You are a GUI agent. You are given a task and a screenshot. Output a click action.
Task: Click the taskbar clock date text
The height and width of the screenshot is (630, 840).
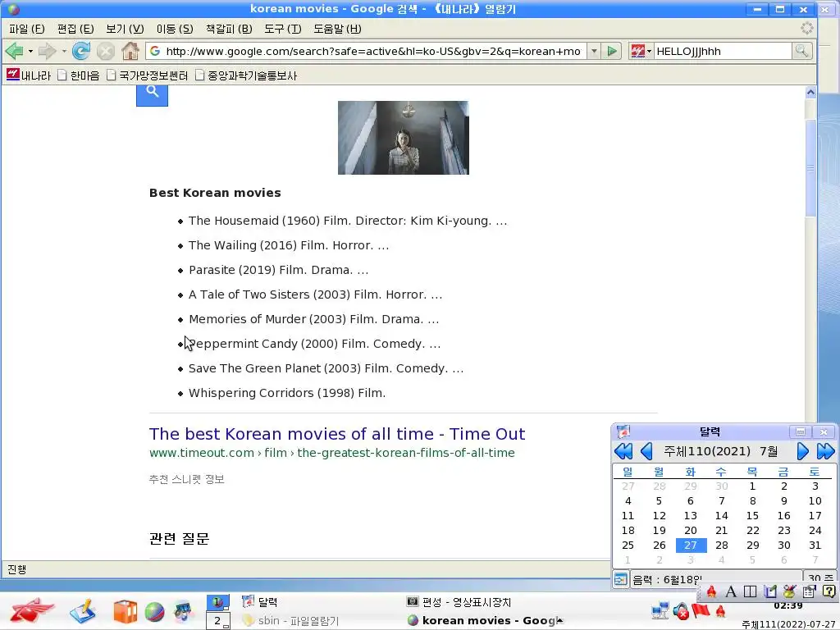pyautogui.click(x=789, y=624)
